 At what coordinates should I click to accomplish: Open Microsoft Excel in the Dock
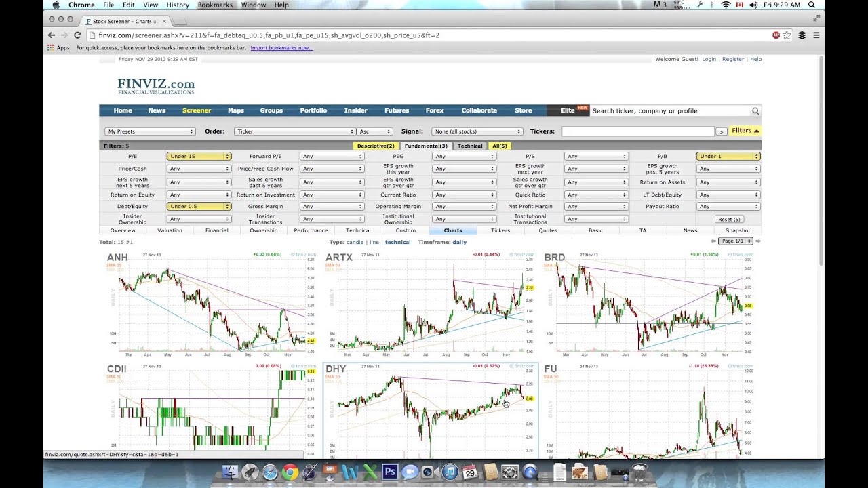(x=370, y=472)
